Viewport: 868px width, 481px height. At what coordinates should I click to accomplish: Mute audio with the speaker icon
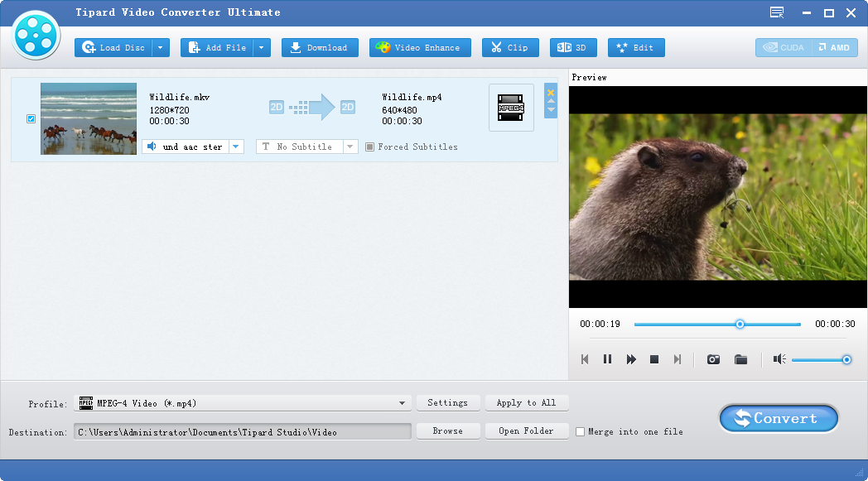(x=779, y=359)
